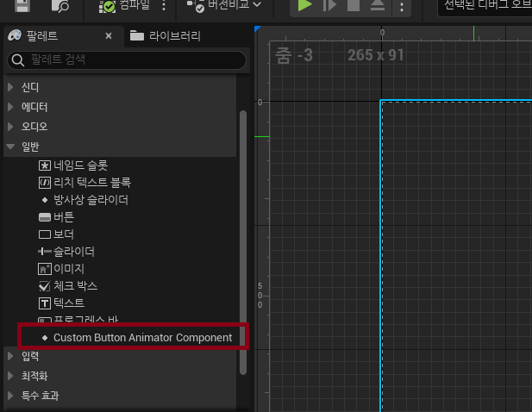Click the blue designer canvas corner marker
This screenshot has height=412, width=532.
click(x=258, y=29)
